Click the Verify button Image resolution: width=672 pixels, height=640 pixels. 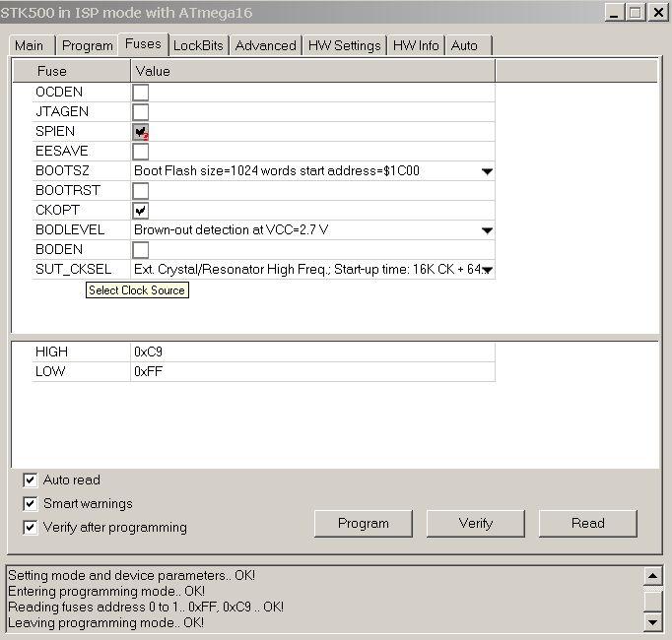476,524
